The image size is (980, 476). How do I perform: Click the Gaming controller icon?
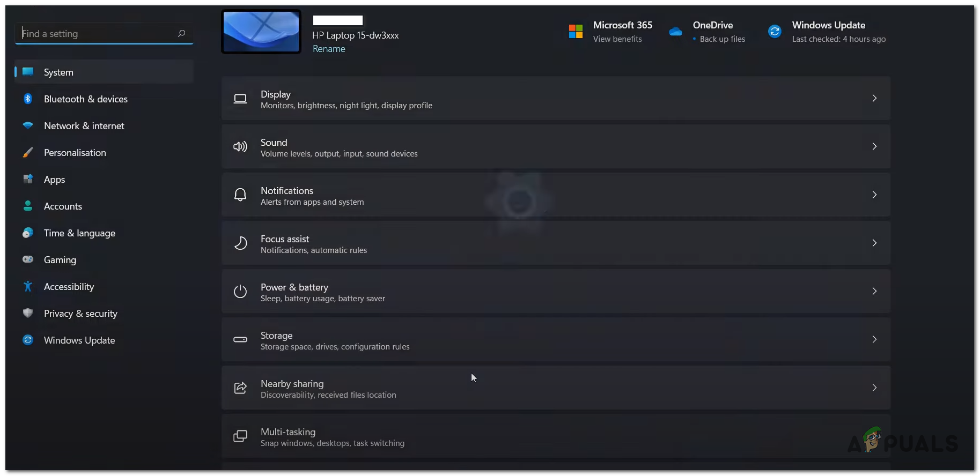28,259
